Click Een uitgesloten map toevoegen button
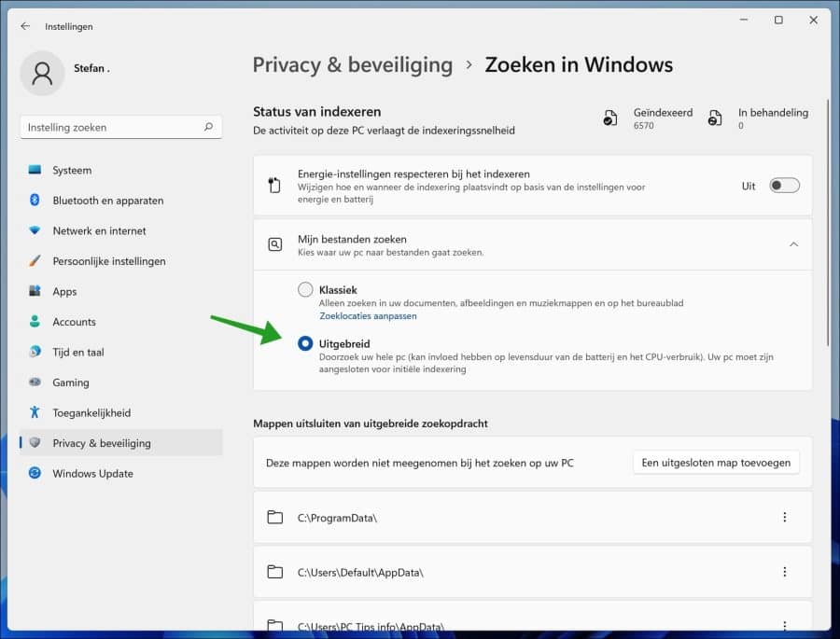 pyautogui.click(x=716, y=463)
